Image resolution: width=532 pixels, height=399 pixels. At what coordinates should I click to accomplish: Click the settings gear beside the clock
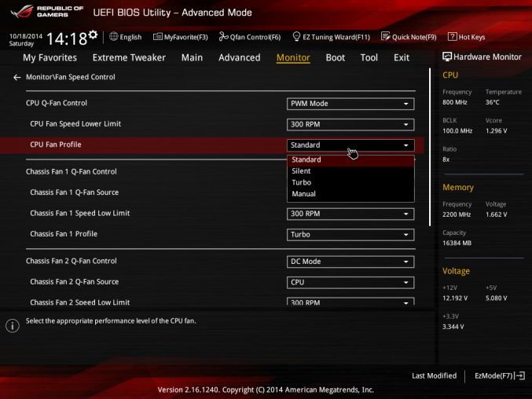pos(93,35)
